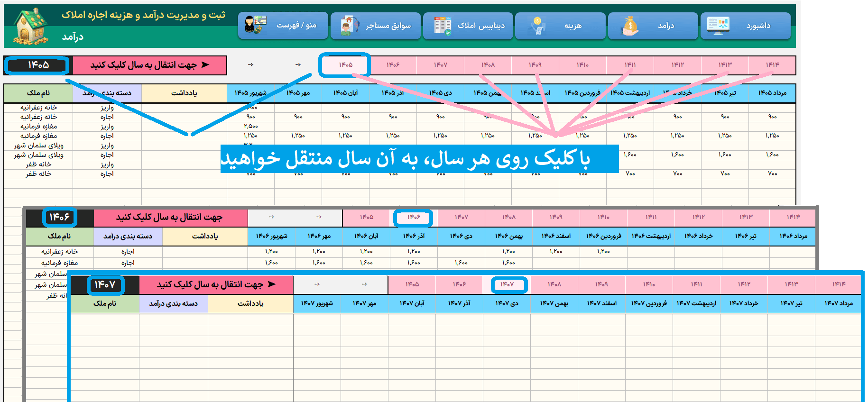Viewport: 868px width, 402px height.
Task: Click the مغازه فرمانیه cell in the اجاره row of ۱۴۰۵
Action: coord(38,136)
